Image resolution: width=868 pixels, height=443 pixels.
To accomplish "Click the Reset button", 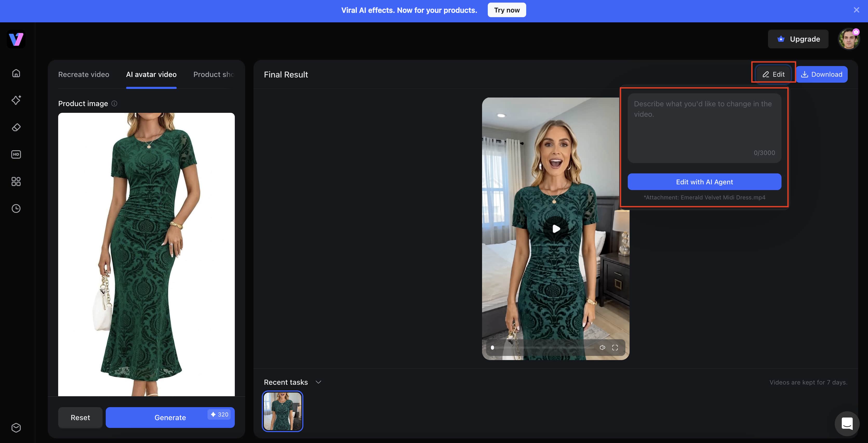I will point(80,417).
